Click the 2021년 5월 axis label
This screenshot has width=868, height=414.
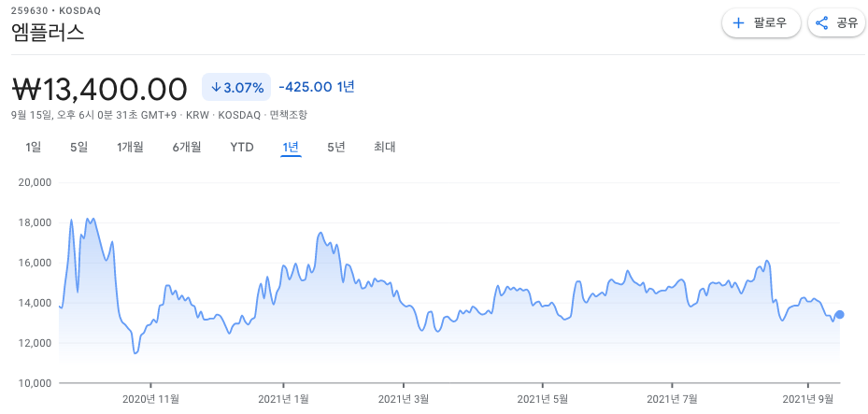tap(543, 399)
